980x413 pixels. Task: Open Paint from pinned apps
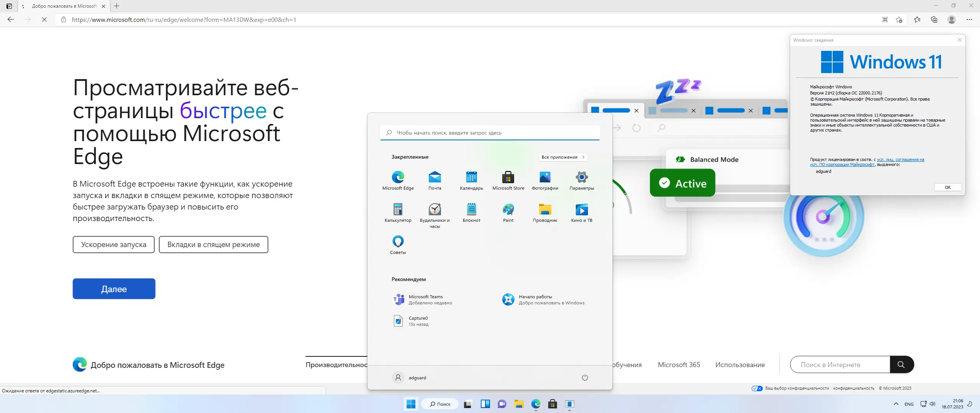pos(508,210)
